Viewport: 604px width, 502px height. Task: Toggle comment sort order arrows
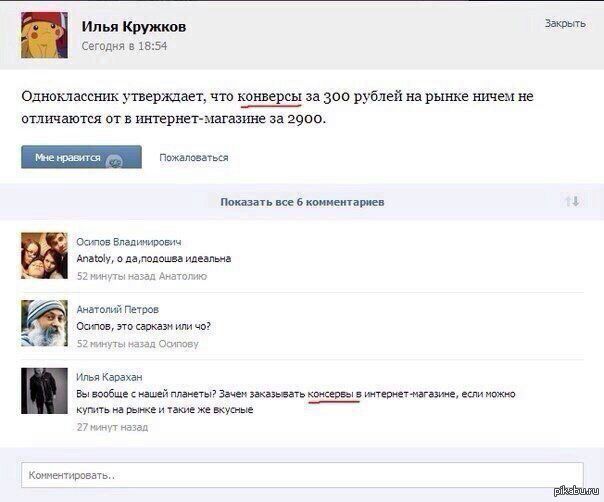pyautogui.click(x=572, y=201)
